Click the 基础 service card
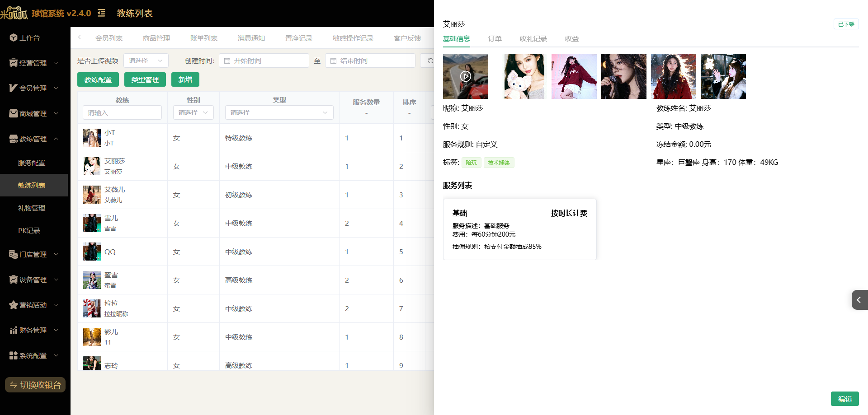Image resolution: width=868 pixels, height=415 pixels. (x=519, y=229)
